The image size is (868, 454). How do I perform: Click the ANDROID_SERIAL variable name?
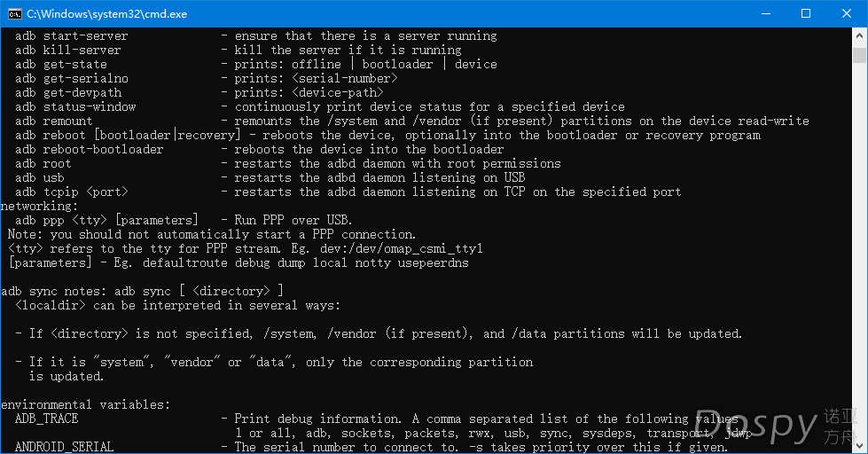(64, 447)
